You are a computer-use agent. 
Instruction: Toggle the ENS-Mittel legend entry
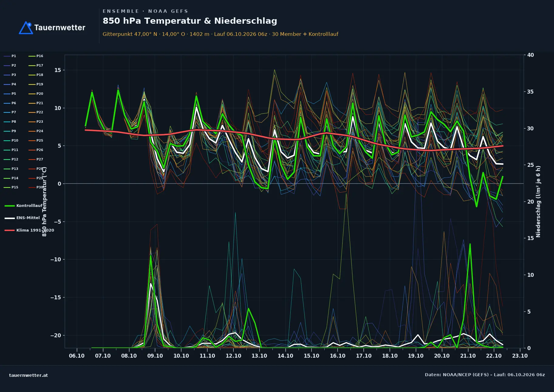(22, 218)
